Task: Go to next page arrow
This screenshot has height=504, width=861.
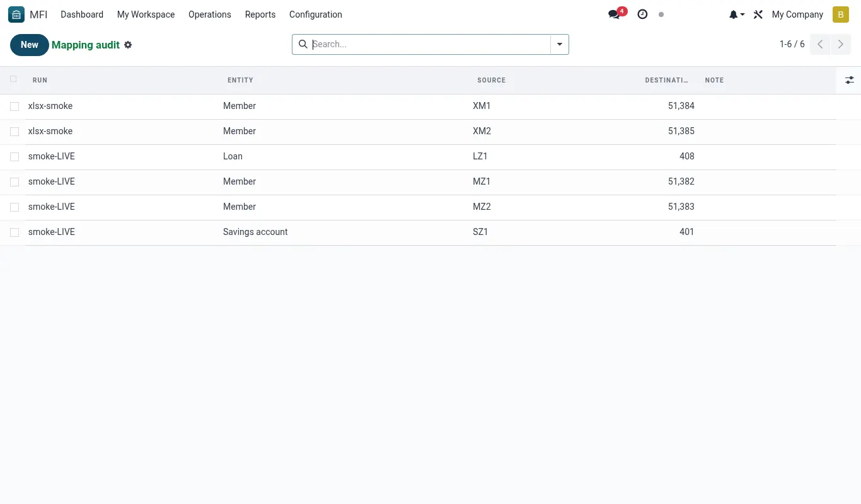Action: 841,44
